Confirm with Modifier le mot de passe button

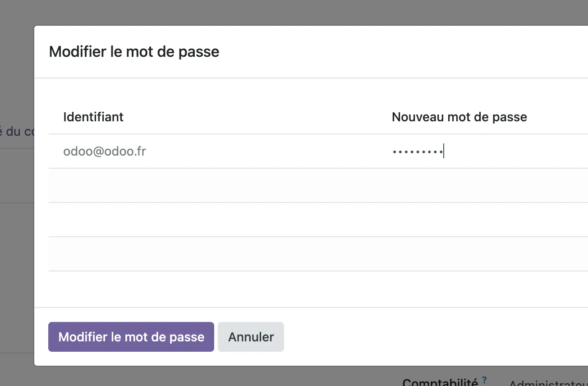[131, 337]
